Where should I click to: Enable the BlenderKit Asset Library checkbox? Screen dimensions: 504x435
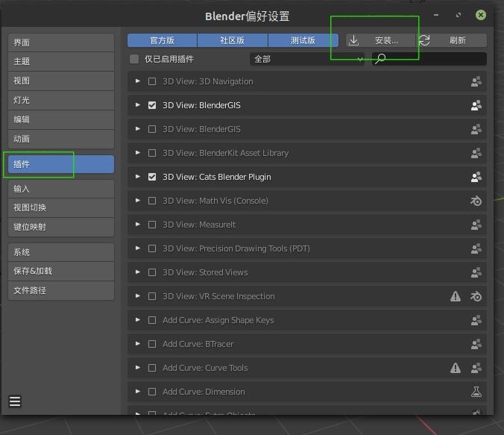click(152, 153)
